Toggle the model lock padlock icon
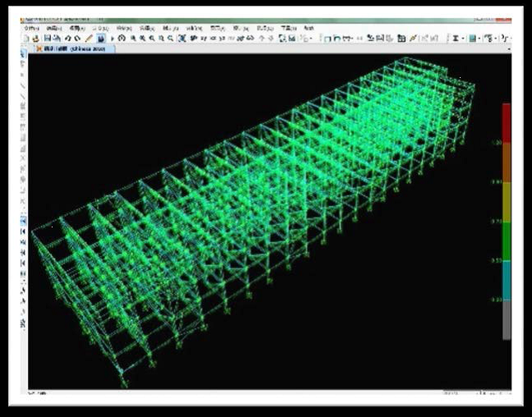This screenshot has height=417, width=532. (102, 39)
